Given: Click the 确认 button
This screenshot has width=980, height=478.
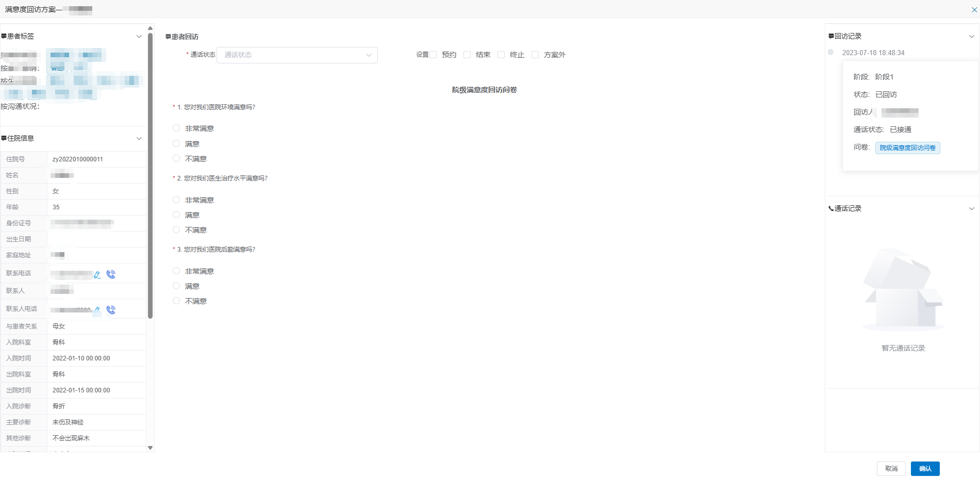Looking at the screenshot, I should point(925,469).
